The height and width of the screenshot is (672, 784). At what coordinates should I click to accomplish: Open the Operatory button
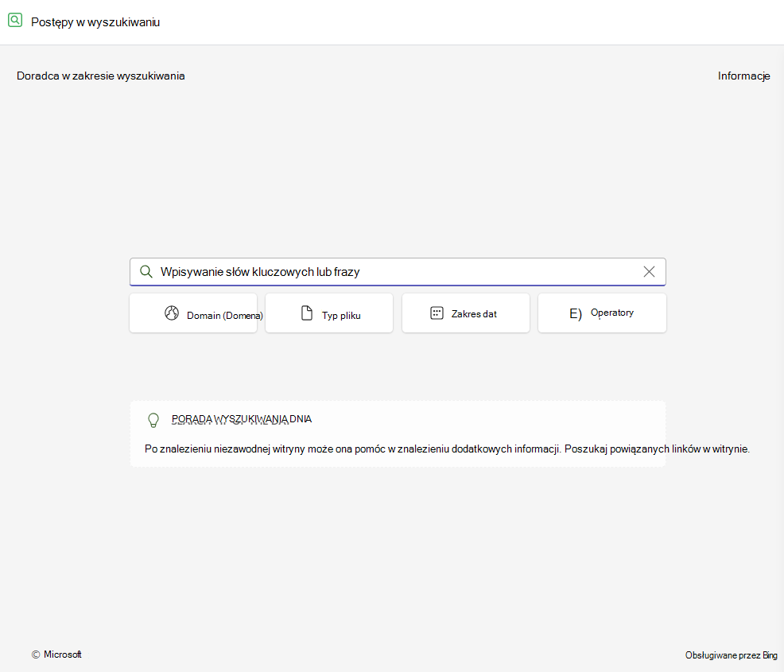click(x=602, y=313)
